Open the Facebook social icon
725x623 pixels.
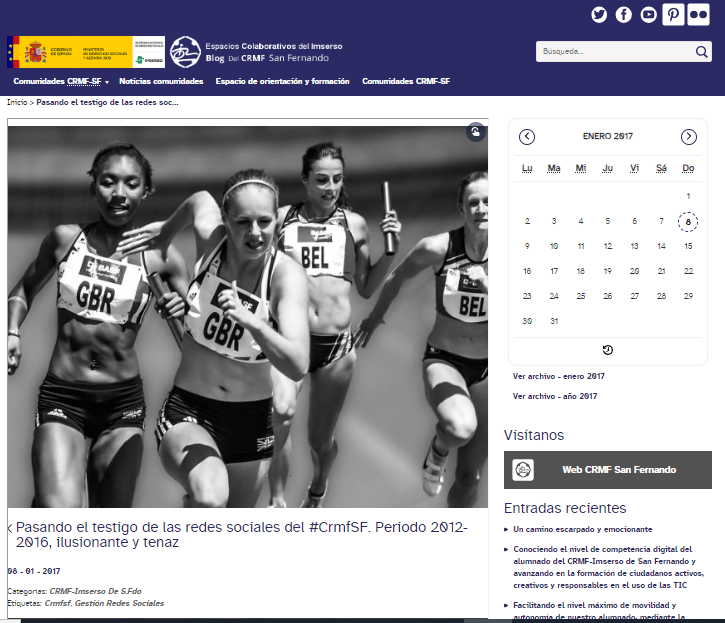pos(624,14)
